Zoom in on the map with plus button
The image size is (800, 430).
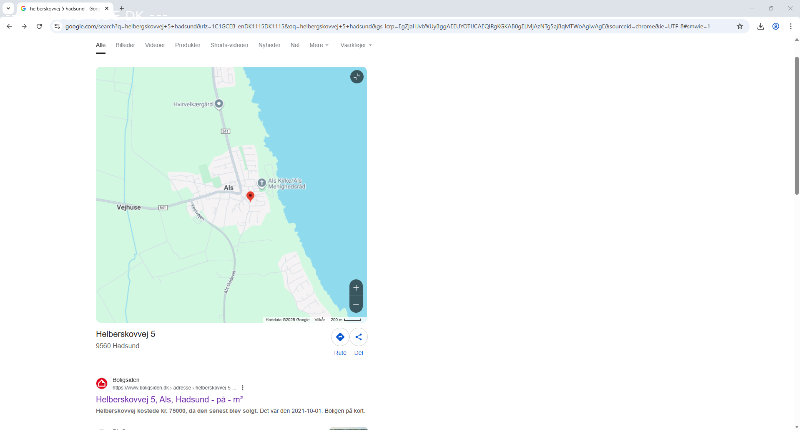356,287
